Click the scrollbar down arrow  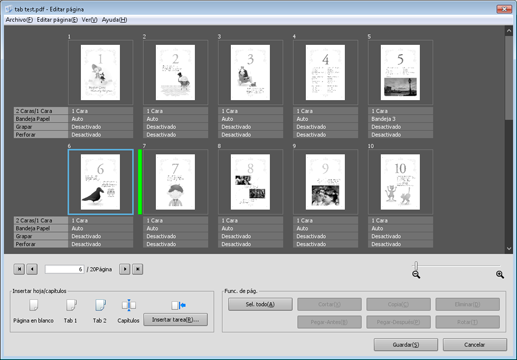click(x=509, y=248)
